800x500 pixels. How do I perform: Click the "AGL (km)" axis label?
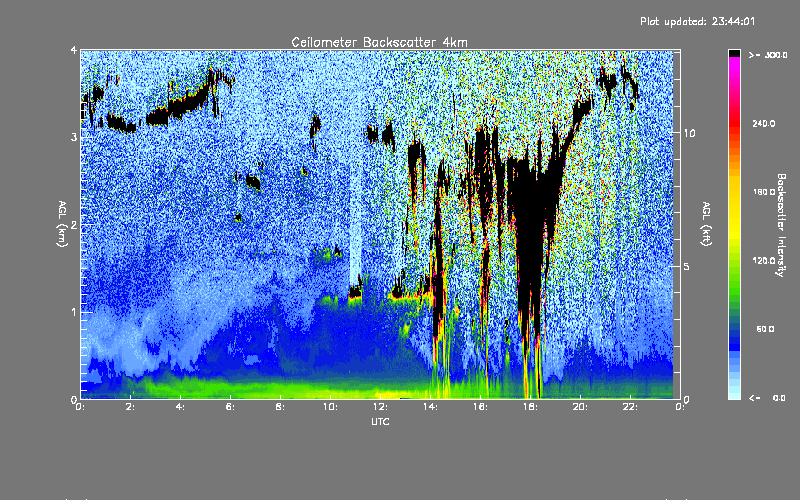[62, 224]
